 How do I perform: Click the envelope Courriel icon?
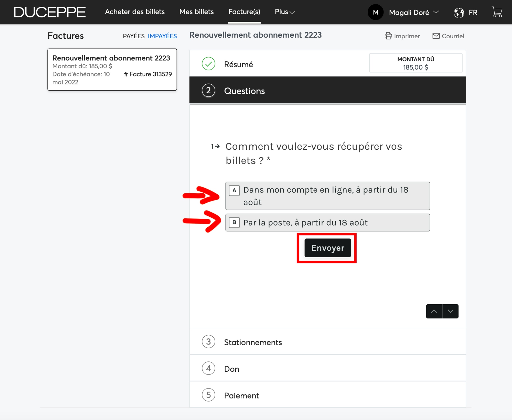(x=436, y=36)
